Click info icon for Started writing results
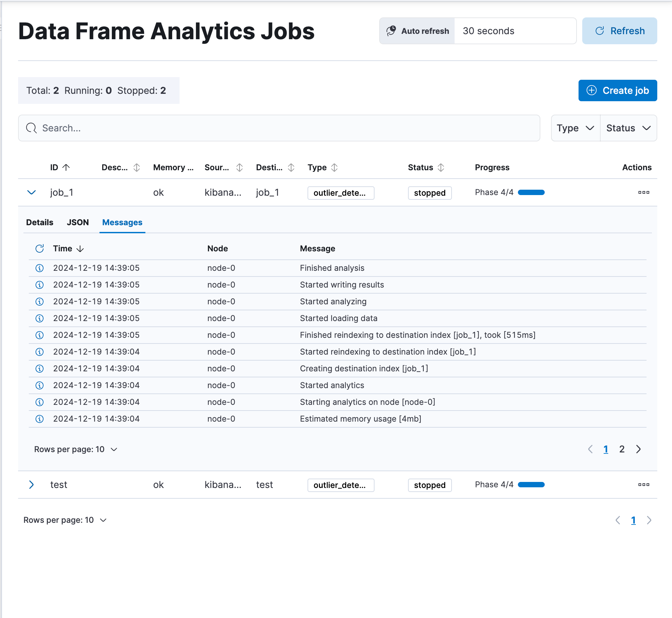Viewport: 672px width, 618px height. point(40,285)
